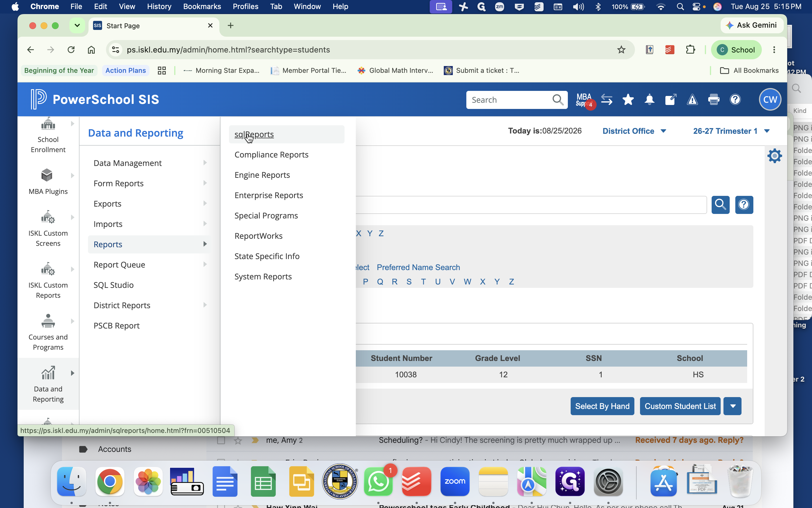Expand the Report Queue submenu
The width and height of the screenshot is (812, 508).
point(150,264)
